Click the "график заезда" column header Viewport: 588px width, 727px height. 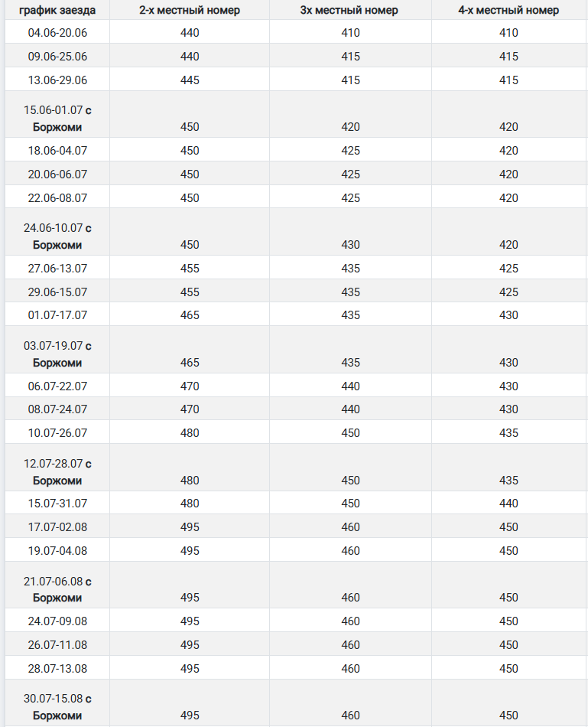(57, 10)
